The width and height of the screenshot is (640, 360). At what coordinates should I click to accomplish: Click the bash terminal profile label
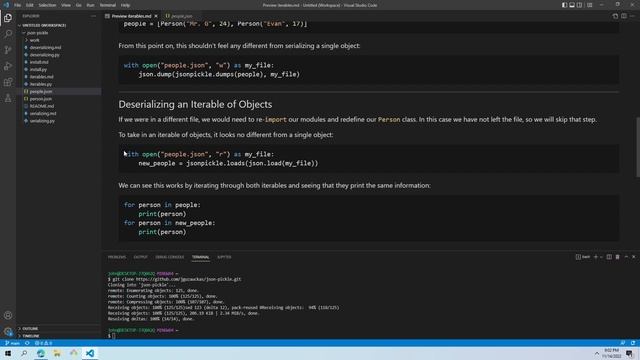583,257
